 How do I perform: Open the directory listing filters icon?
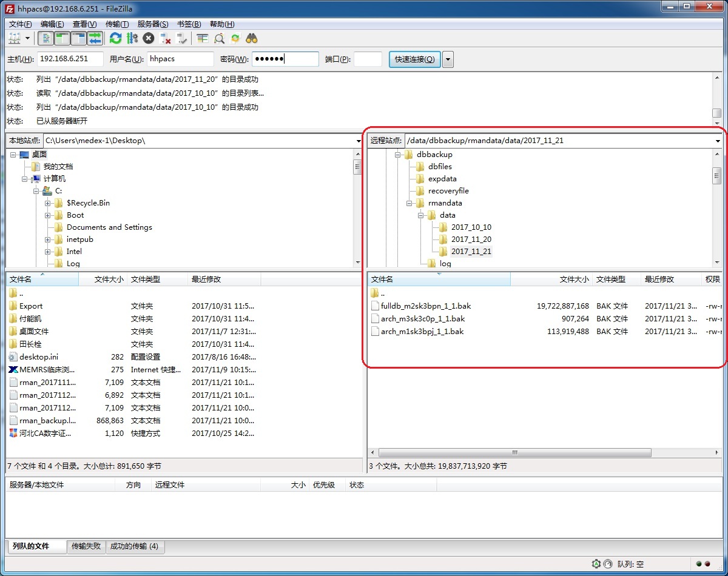pos(202,38)
